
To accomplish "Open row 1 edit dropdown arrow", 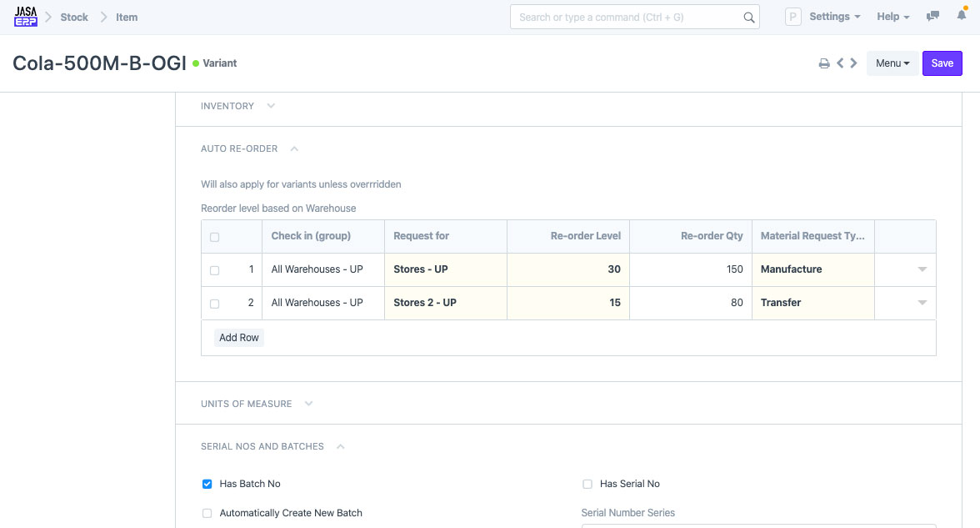I will [x=922, y=269].
